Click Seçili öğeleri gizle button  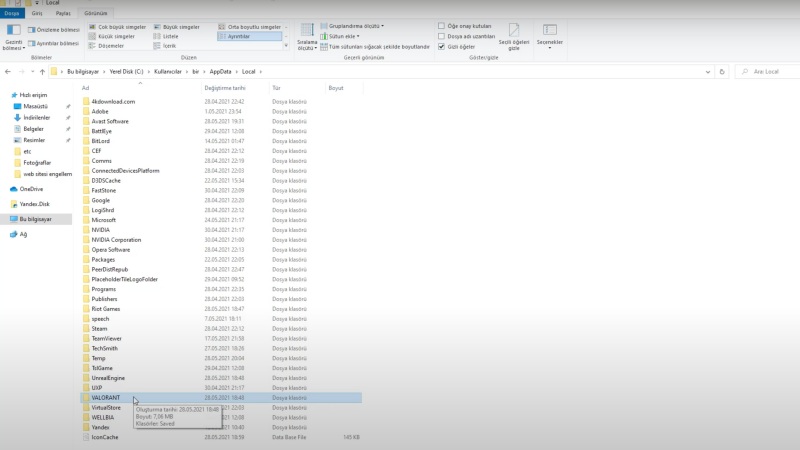514,37
